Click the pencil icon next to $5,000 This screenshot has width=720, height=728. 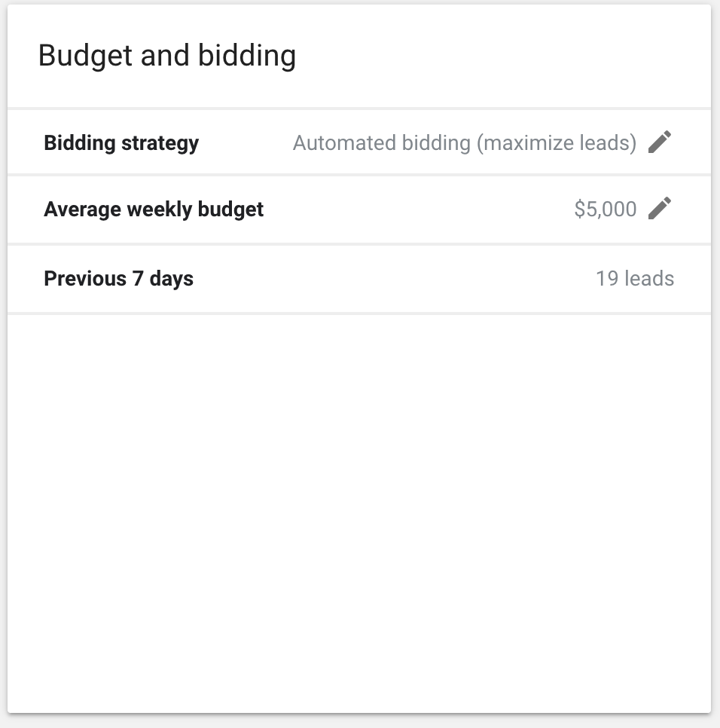[x=659, y=208]
